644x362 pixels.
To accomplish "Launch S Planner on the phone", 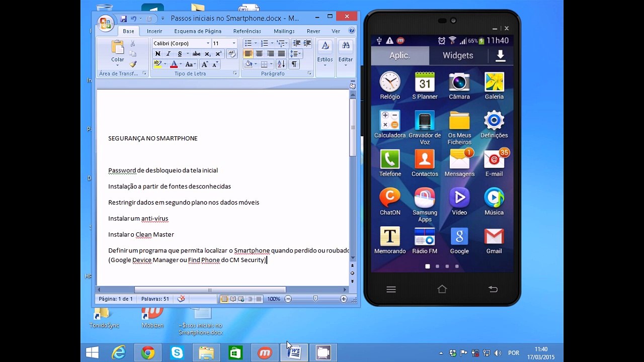I will click(x=425, y=86).
